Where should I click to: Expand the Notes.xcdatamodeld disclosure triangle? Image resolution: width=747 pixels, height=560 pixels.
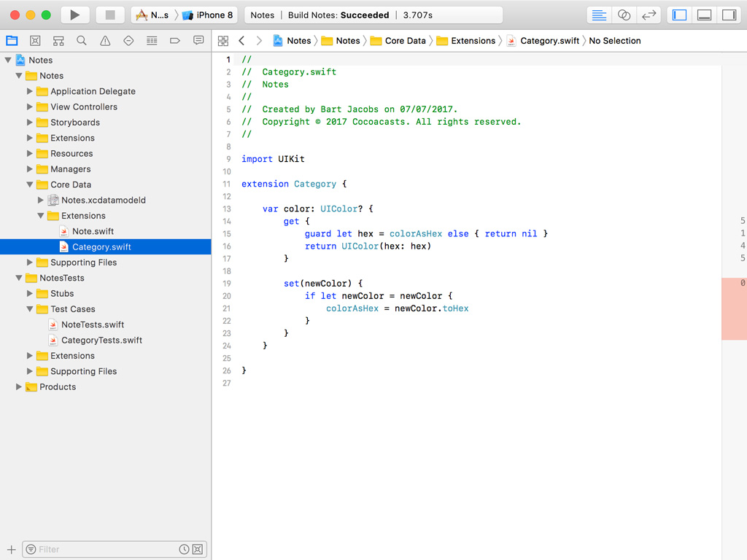[41, 200]
